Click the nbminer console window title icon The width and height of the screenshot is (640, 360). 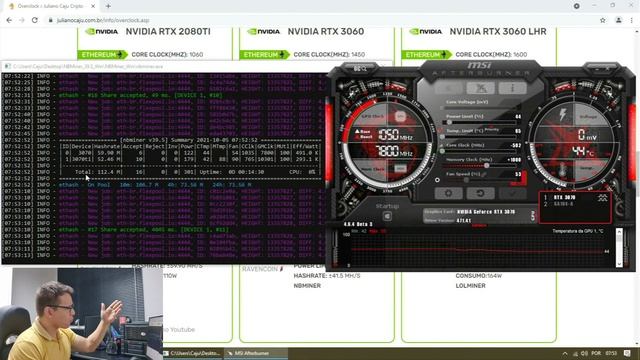7,66
